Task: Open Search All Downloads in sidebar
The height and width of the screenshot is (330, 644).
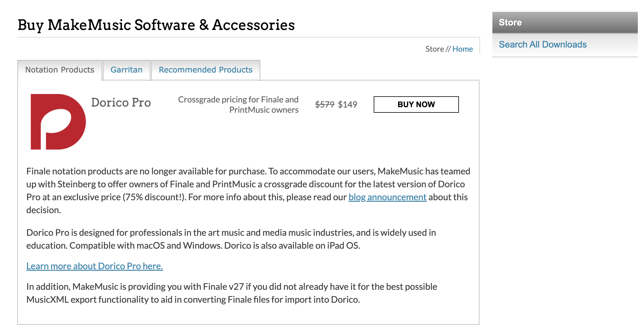Action: point(542,45)
